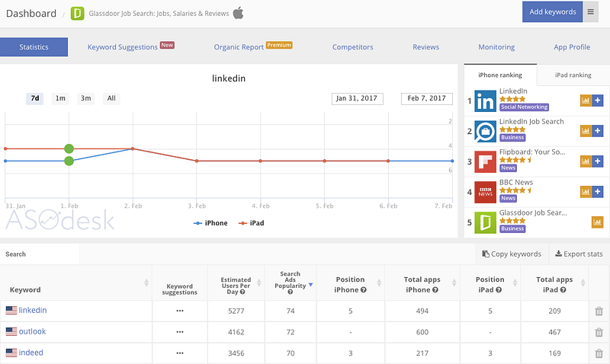
Task: Delete the linkedin keyword row
Action: 599,311
